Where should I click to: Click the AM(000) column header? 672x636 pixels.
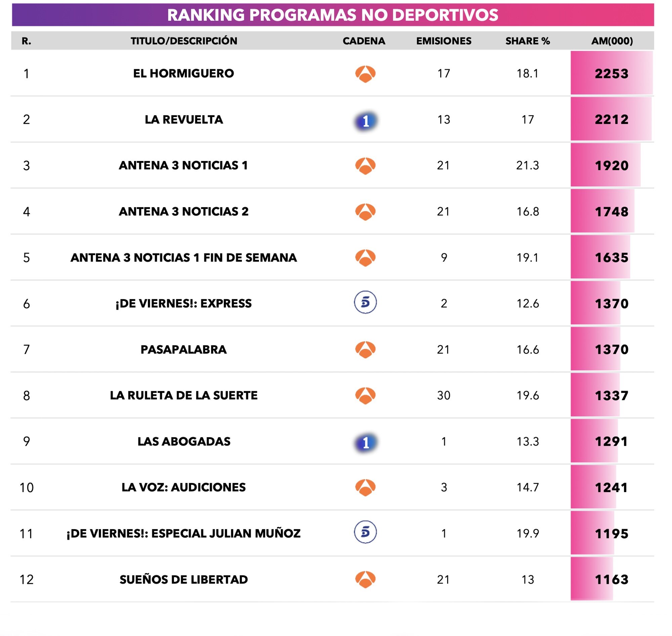(612, 41)
